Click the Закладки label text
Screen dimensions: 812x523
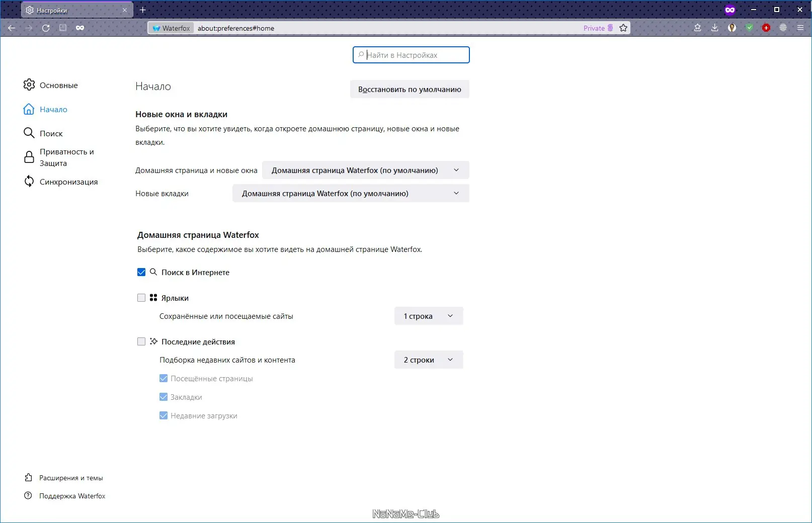[186, 397]
